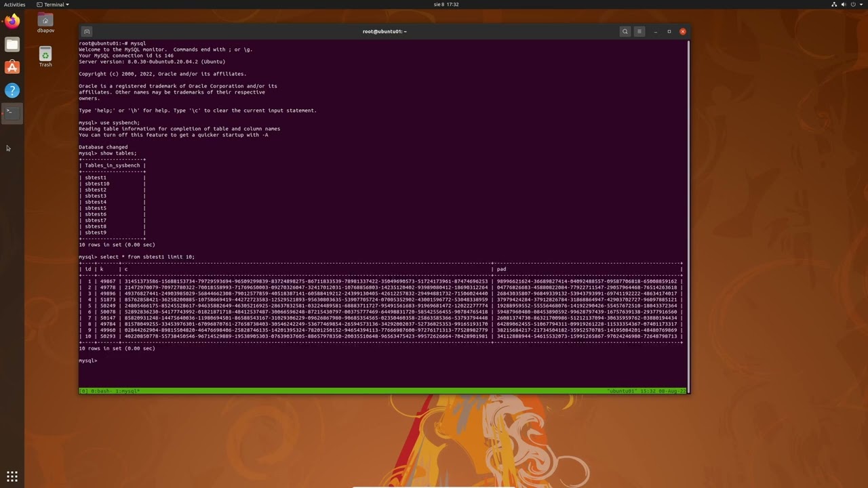
Task: Click the k value 49778 in row 2
Action: click(x=108, y=287)
